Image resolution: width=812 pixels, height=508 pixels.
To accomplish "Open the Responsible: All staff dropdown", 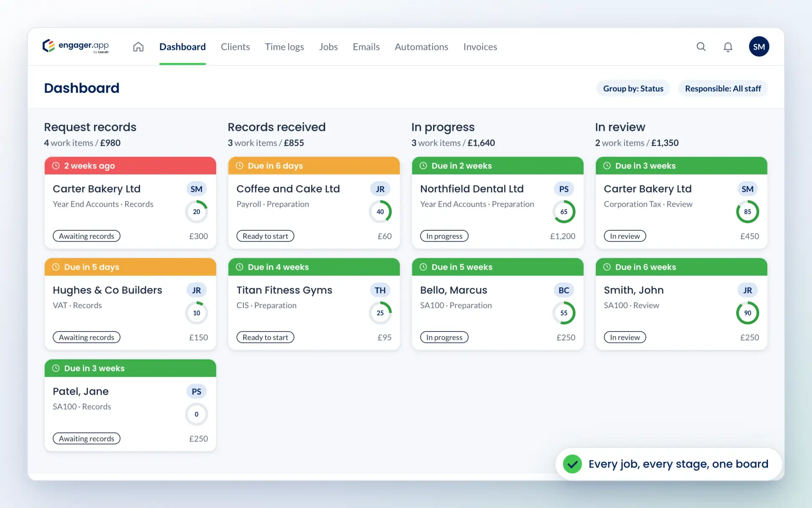I will click(723, 88).
